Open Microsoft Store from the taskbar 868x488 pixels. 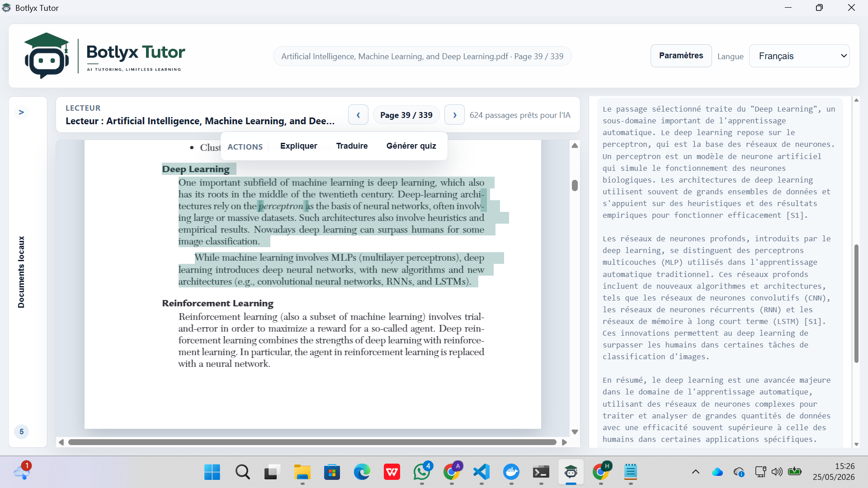pyautogui.click(x=332, y=472)
